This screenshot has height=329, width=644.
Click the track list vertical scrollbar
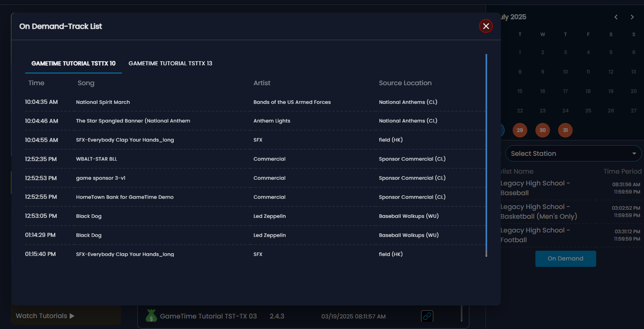(486, 155)
